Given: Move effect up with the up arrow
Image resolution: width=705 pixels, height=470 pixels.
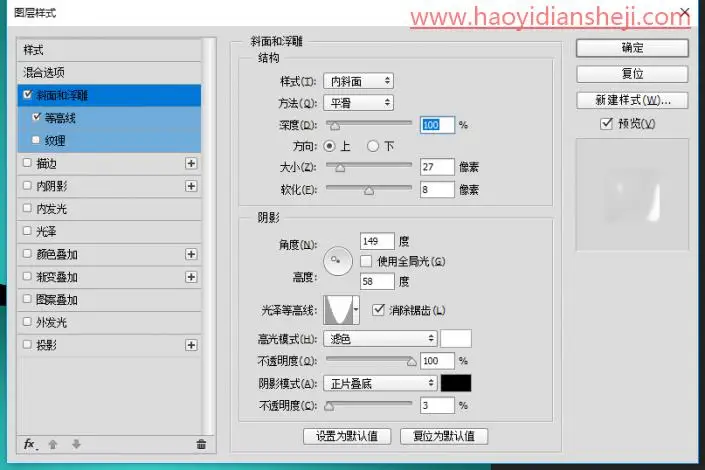Looking at the screenshot, I should 53,444.
